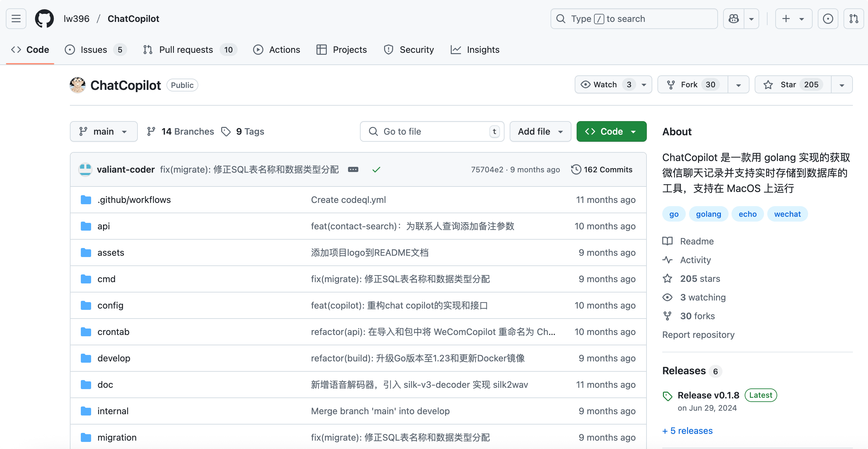Go to GitHub homepage via Octocat logo
Image resolution: width=868 pixels, height=449 pixels.
tap(44, 19)
